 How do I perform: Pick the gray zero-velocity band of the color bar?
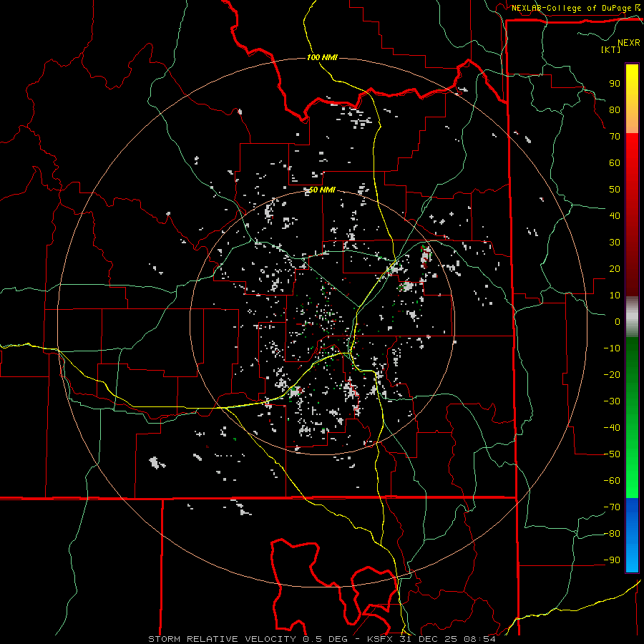[x=632, y=317]
